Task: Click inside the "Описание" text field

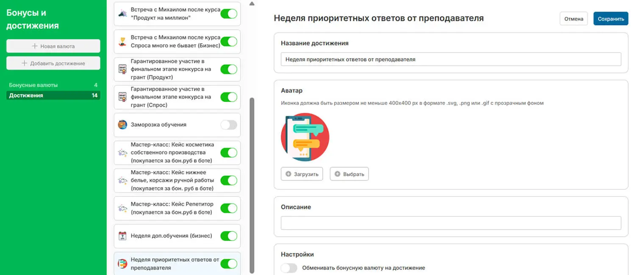Action: click(x=450, y=222)
